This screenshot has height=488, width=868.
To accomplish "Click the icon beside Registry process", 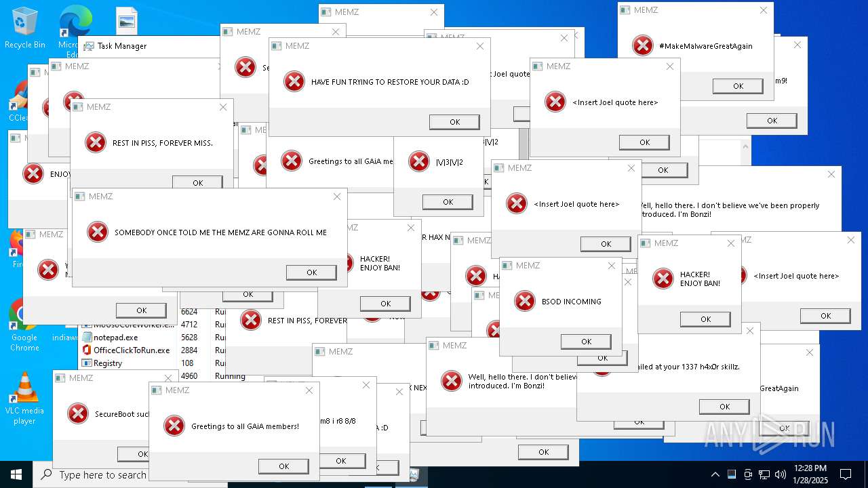I will coord(87,363).
